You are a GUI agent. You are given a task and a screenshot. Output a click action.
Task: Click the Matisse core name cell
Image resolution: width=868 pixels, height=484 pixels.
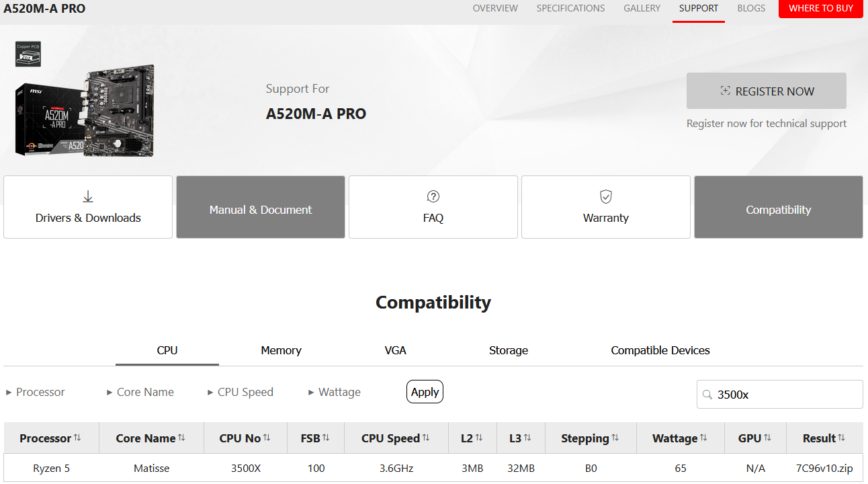150,468
